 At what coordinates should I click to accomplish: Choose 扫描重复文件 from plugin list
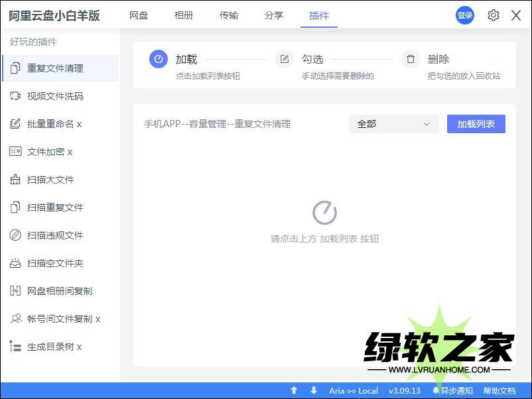pyautogui.click(x=55, y=207)
